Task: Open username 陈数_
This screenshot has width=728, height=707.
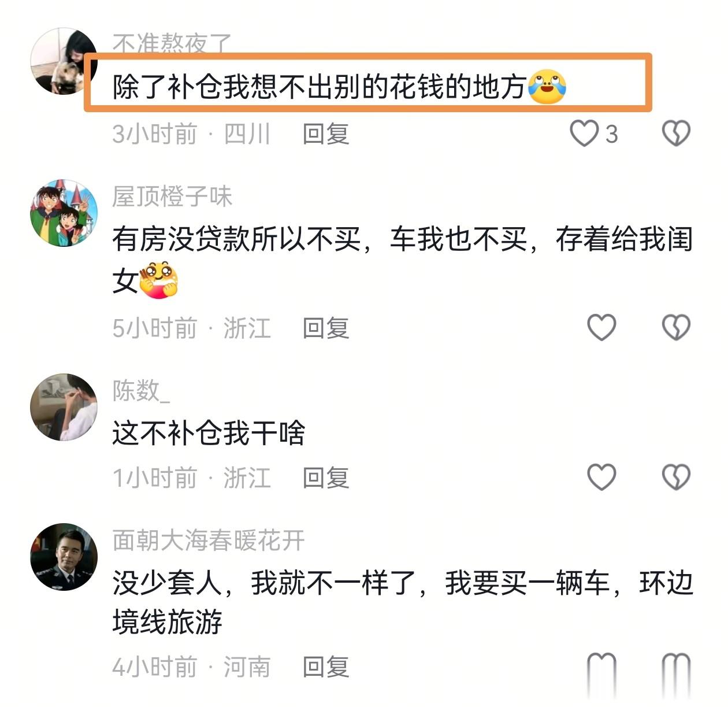Action: tap(142, 391)
